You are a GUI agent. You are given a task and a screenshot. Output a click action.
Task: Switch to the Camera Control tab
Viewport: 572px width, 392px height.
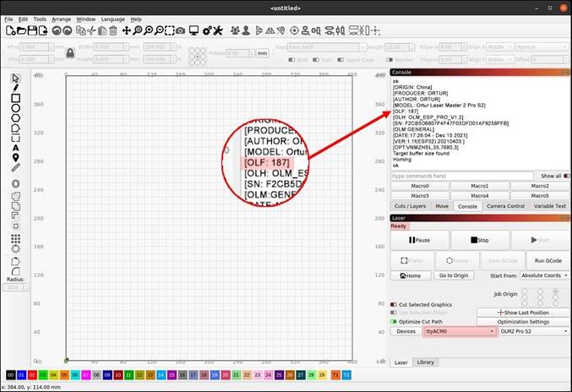click(x=505, y=206)
